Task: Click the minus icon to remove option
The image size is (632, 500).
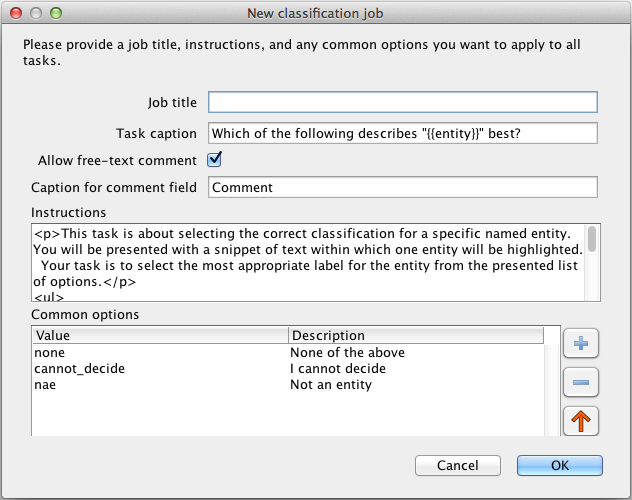Action: (581, 382)
